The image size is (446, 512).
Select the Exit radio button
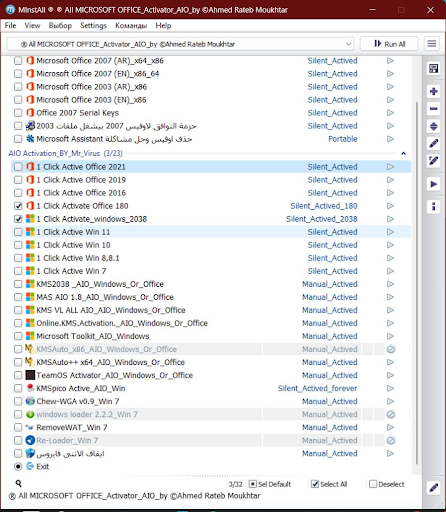pyautogui.click(x=18, y=467)
